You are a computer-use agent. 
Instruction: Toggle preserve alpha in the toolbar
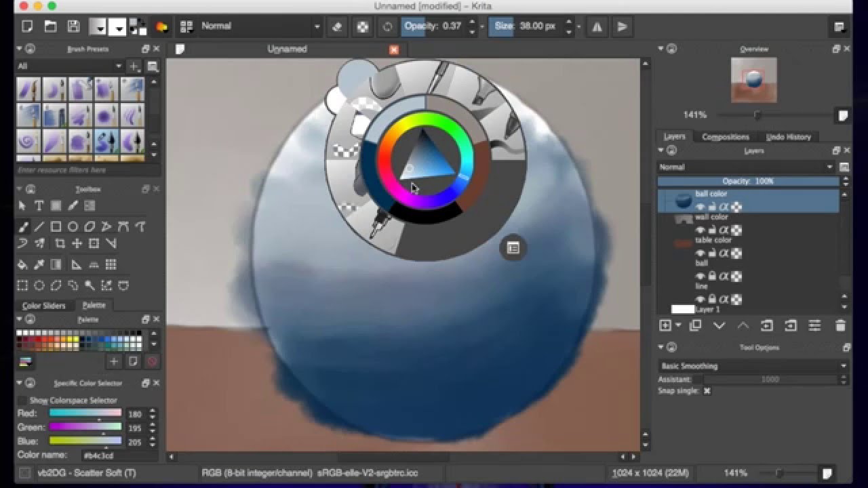(363, 26)
